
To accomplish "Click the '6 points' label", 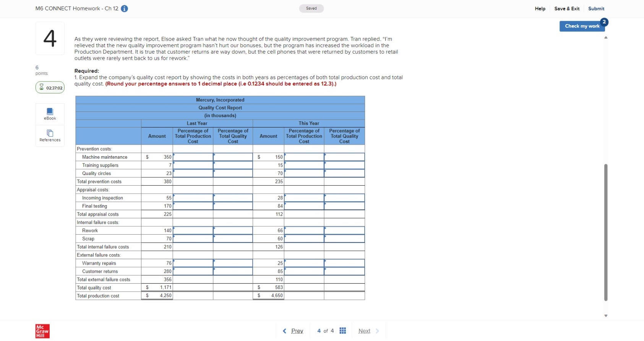I will (x=42, y=70).
